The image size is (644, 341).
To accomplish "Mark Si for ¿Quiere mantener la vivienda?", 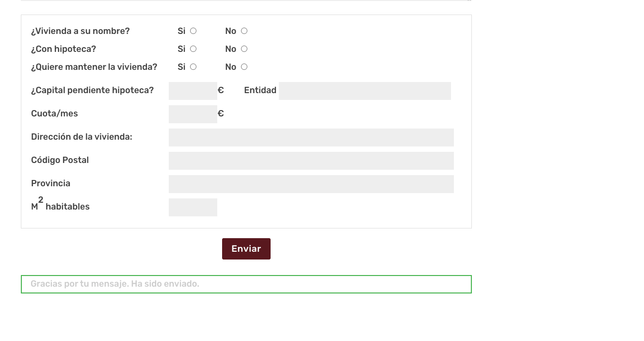I will click(x=193, y=67).
